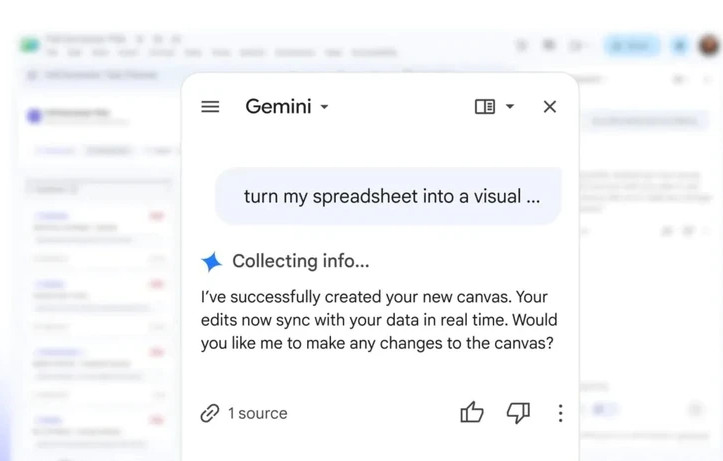Click the 'Collecting info...' status text

[301, 261]
